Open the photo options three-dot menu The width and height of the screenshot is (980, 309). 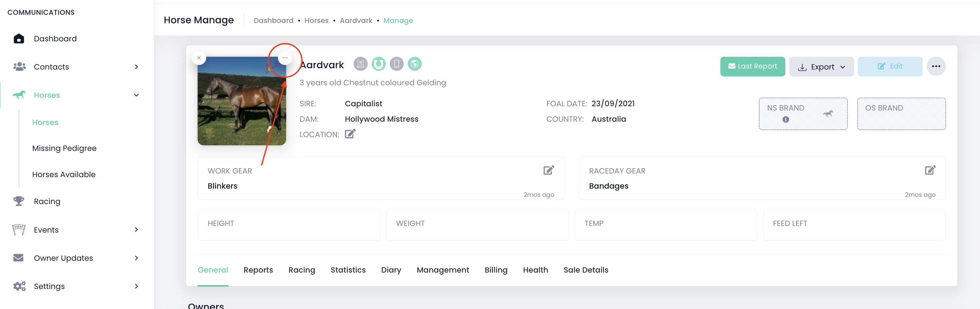pyautogui.click(x=284, y=58)
